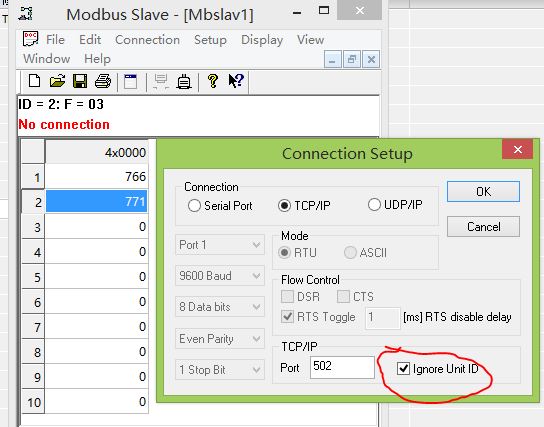Image resolution: width=544 pixels, height=427 pixels.
Task: Restore the Mbslav1 child window
Action: tap(351, 60)
